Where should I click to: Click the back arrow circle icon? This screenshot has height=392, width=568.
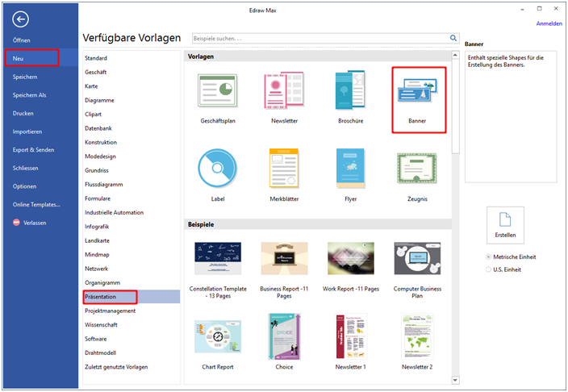(x=20, y=19)
